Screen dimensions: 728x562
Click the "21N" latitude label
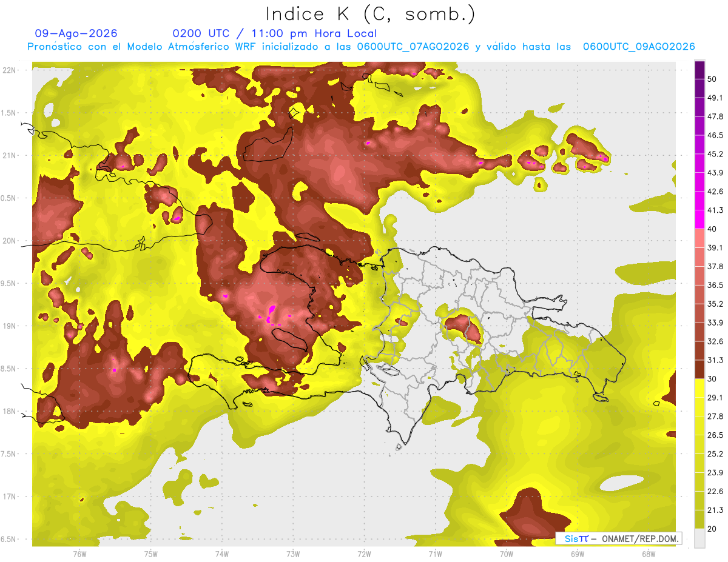pos(10,155)
